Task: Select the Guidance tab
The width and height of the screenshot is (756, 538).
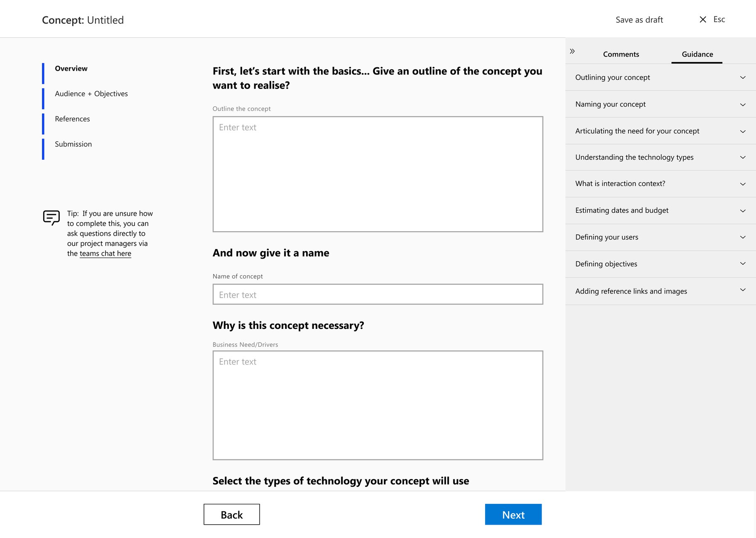Action: (697, 54)
